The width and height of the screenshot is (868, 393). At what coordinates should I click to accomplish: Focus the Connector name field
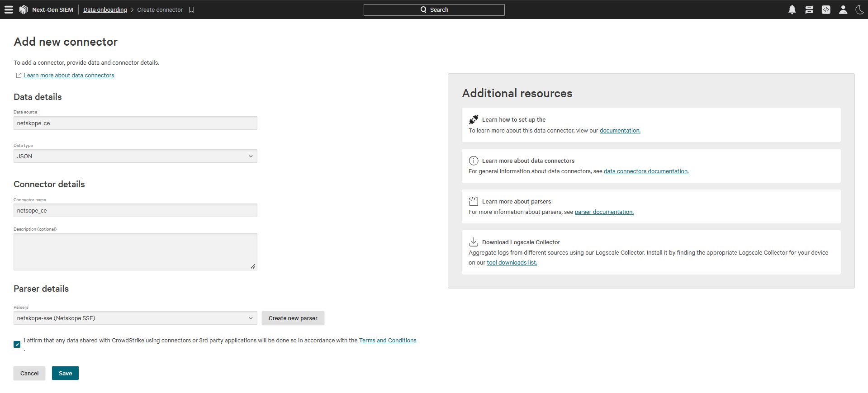pos(135,210)
